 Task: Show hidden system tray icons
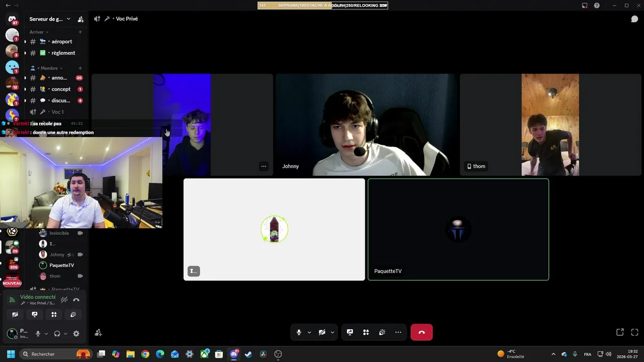553,354
